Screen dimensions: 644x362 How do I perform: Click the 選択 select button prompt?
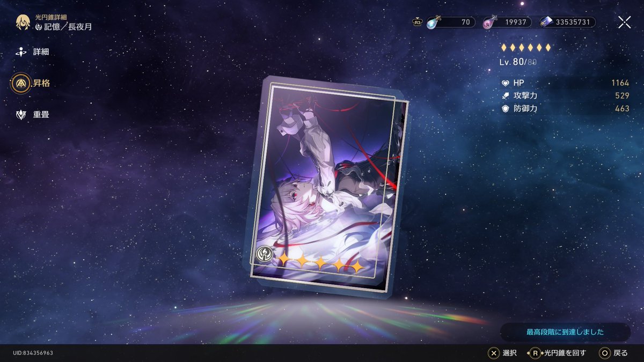502,353
